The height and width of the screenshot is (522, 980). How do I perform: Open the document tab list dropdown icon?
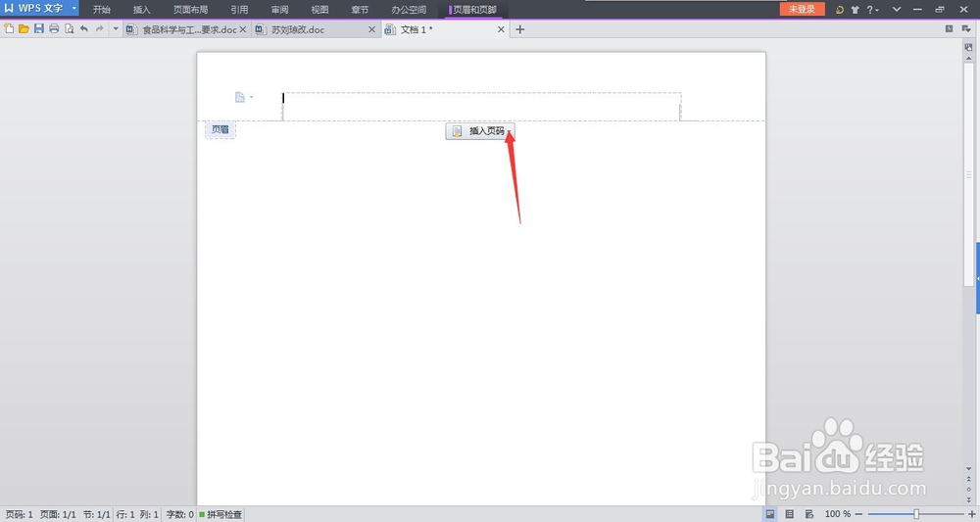tap(966, 28)
